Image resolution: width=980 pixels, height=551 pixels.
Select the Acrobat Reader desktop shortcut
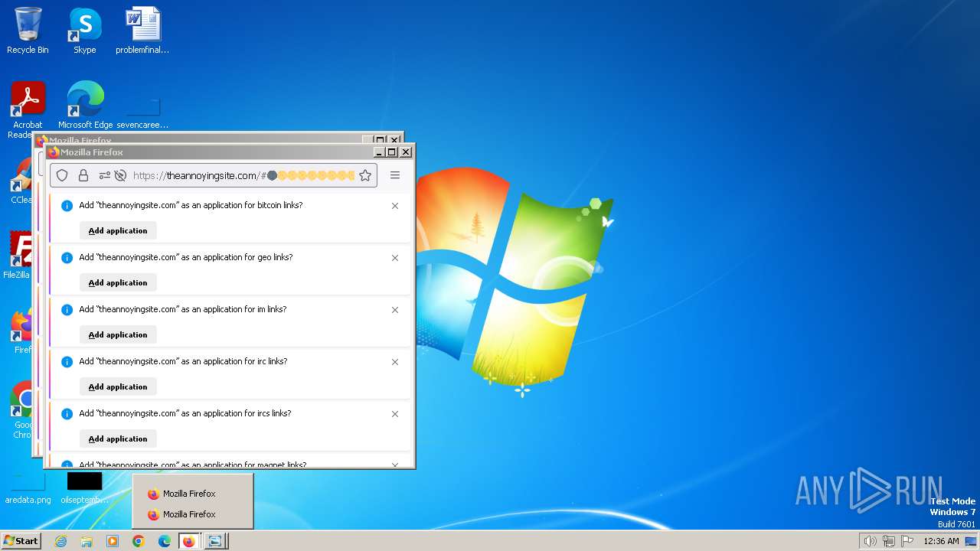click(28, 109)
